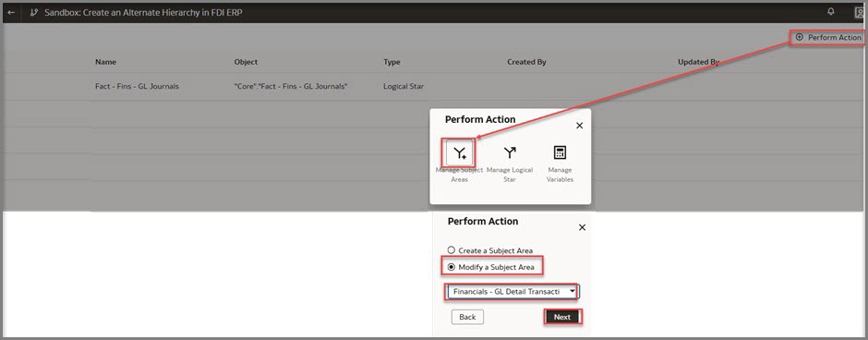
Task: Open notifications bell in header
Action: tap(830, 12)
